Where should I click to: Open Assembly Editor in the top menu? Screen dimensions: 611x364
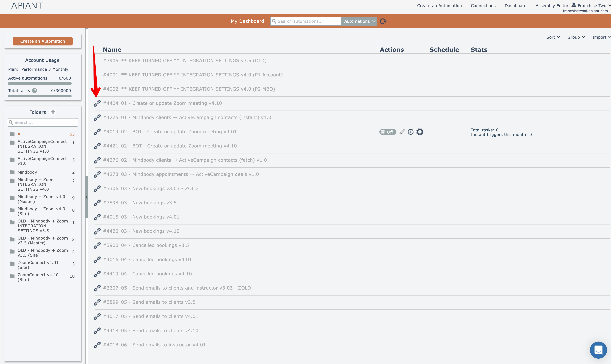[x=552, y=6]
